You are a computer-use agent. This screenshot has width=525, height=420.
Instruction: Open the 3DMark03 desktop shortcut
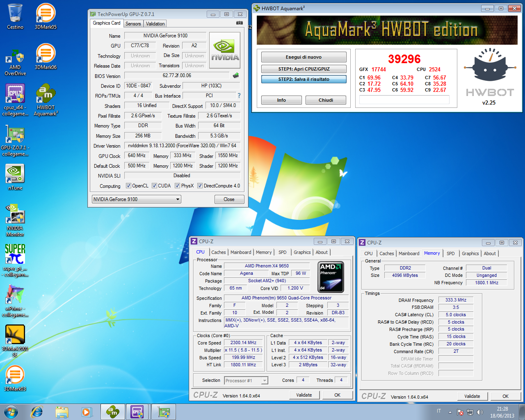click(x=15, y=378)
